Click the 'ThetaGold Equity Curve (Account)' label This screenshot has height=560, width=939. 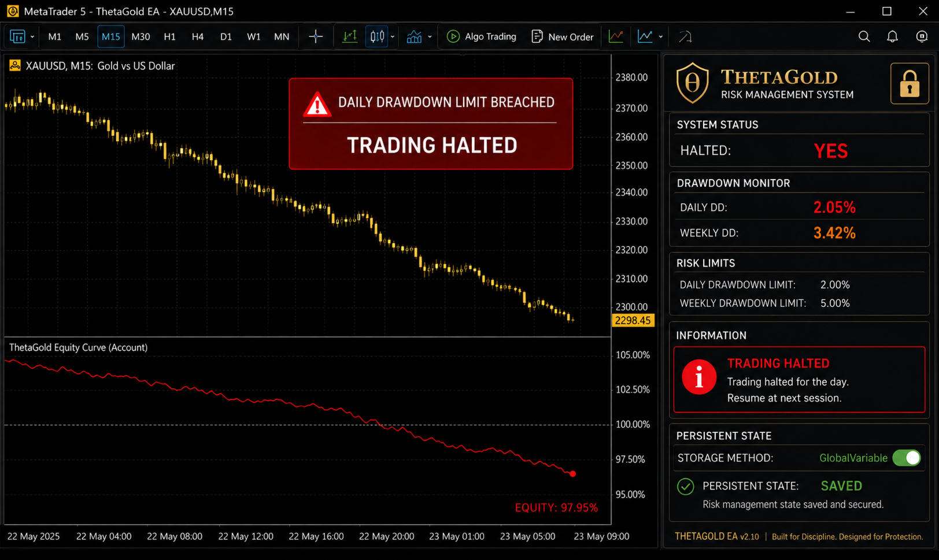[78, 347]
